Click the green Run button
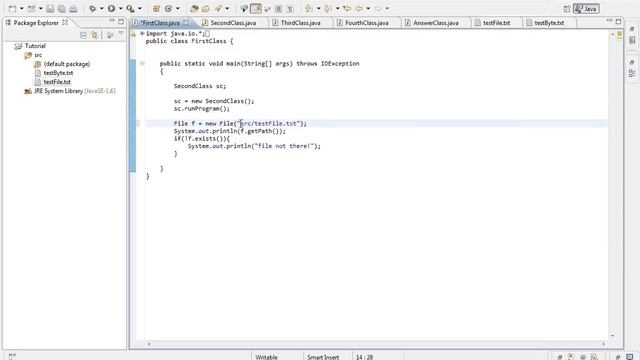Screen dimensions: 640x360 pos(111,9)
